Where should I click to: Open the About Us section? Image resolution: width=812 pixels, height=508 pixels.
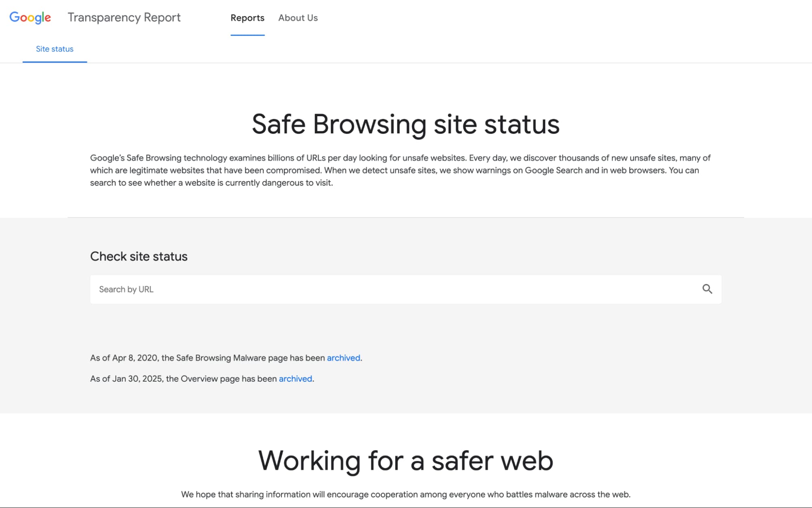[298, 18]
